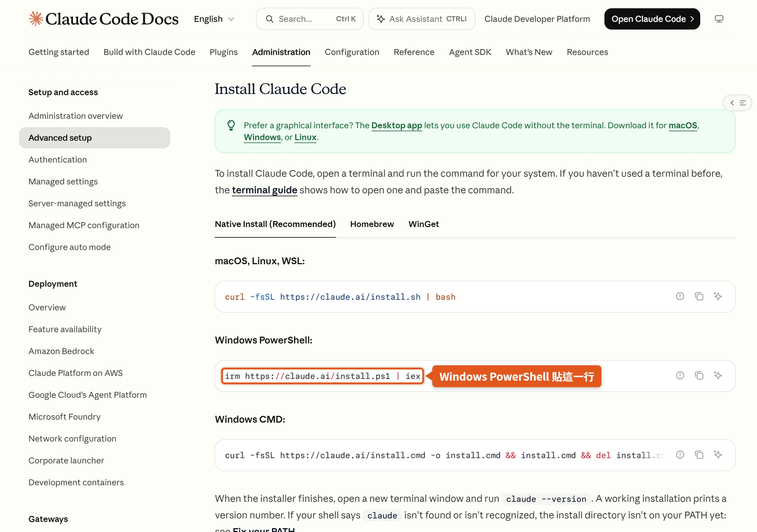Open the Resources nav tab

pos(587,52)
